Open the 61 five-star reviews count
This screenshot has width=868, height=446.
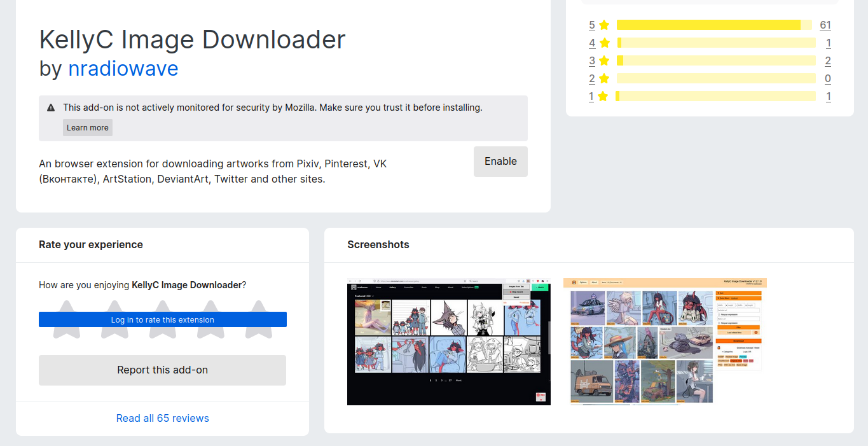[825, 25]
